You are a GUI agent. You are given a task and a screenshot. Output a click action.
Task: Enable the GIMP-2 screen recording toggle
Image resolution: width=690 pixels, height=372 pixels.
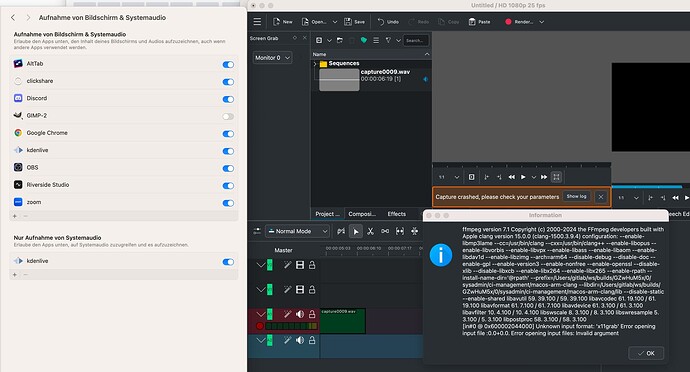[x=228, y=116]
